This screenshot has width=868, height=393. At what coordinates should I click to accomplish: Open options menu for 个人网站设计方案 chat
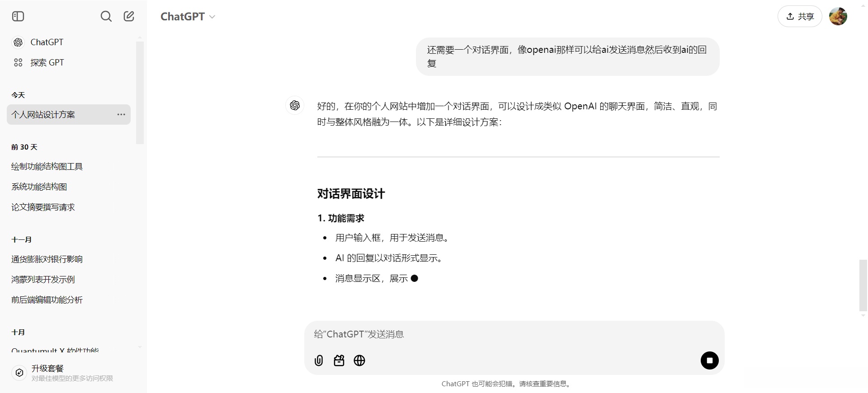(121, 115)
